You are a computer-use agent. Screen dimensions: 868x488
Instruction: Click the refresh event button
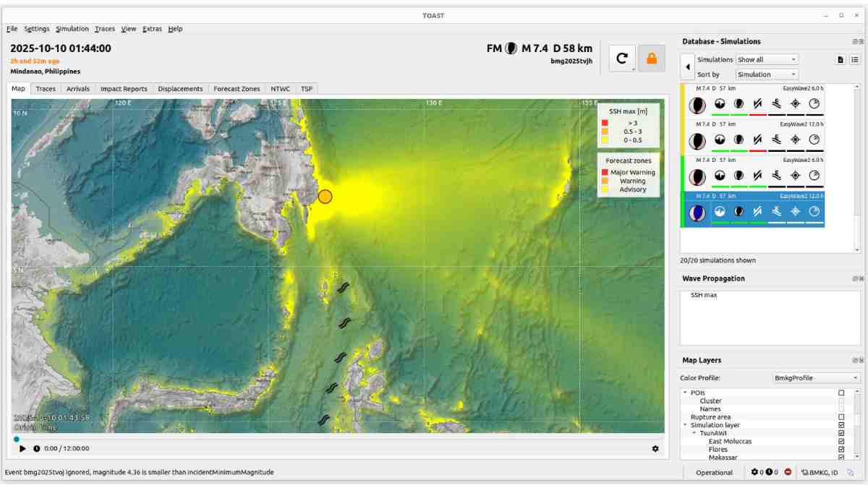(x=621, y=59)
